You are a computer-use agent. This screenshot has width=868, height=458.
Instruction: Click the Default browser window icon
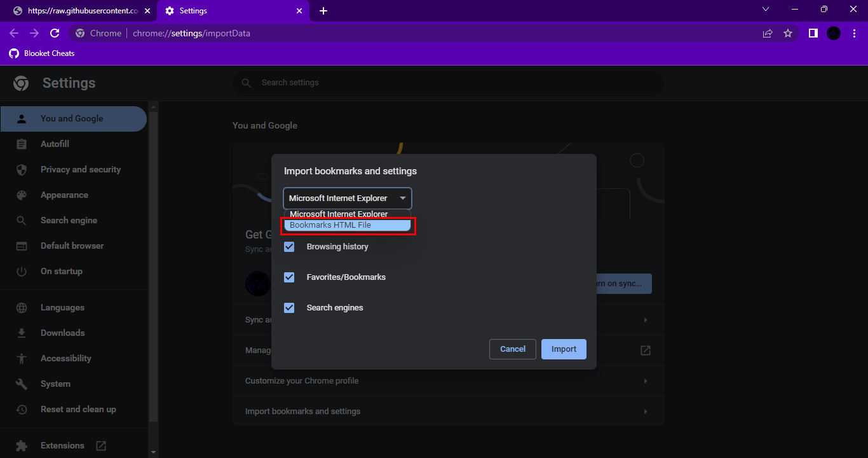pyautogui.click(x=22, y=246)
